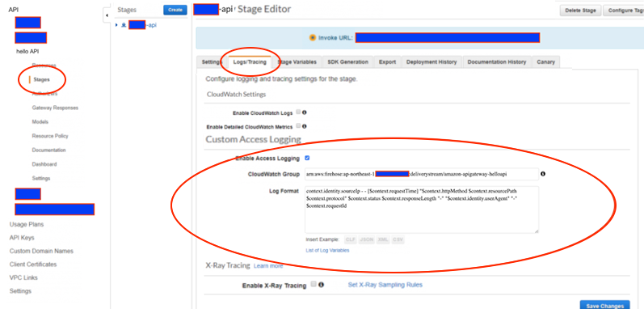The height and width of the screenshot is (309, 644).
Task: Click the API heading in sidebar
Action: (x=14, y=9)
